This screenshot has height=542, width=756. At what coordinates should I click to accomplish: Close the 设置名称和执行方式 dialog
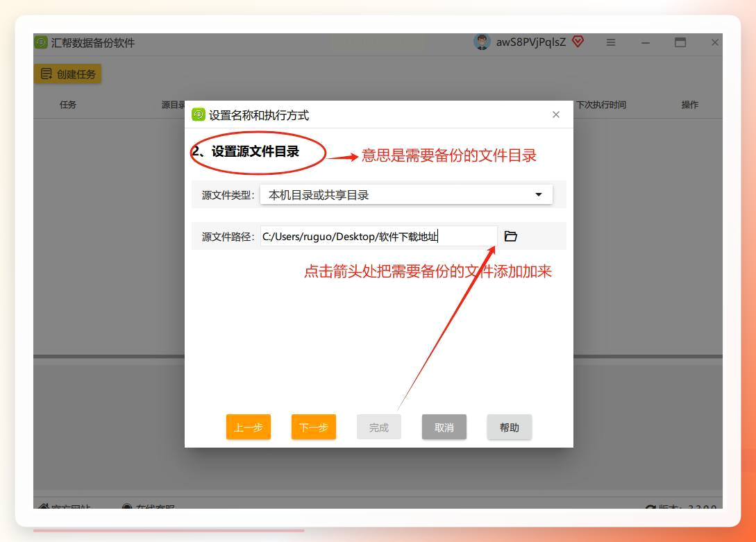[556, 115]
